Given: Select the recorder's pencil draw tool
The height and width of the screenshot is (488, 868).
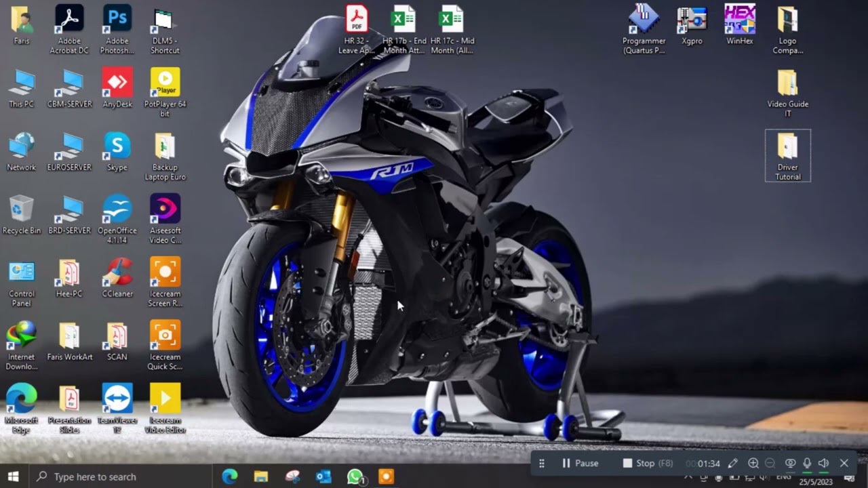Looking at the screenshot, I should (732, 463).
